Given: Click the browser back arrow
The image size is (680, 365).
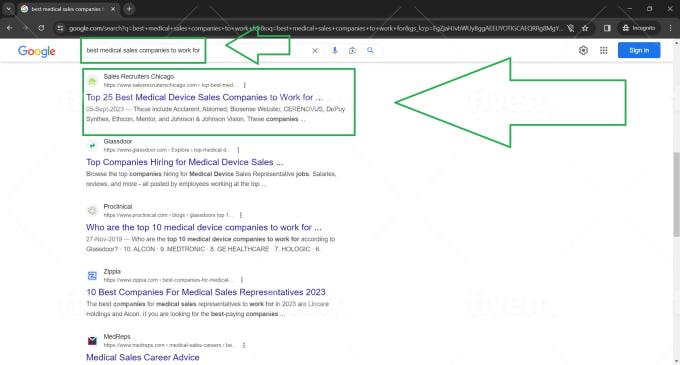Looking at the screenshot, I should coord(9,28).
